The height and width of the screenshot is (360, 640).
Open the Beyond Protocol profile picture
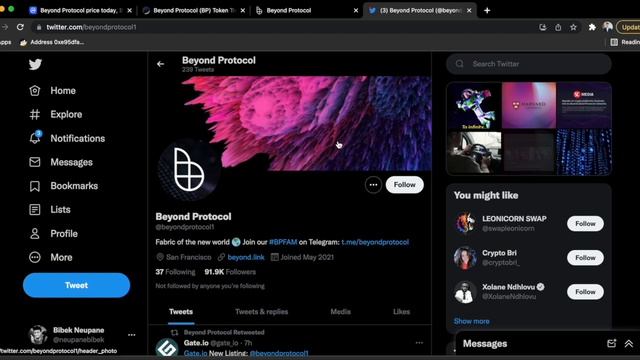point(189,169)
